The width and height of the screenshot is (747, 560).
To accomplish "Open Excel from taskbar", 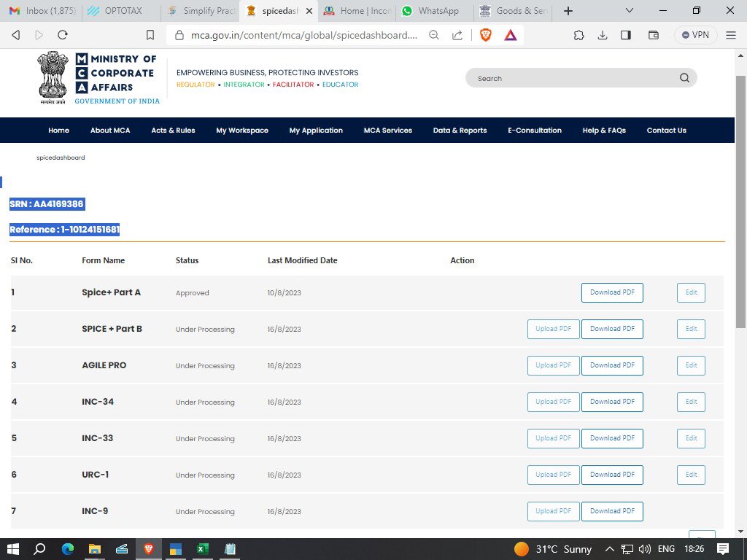I will (202, 549).
